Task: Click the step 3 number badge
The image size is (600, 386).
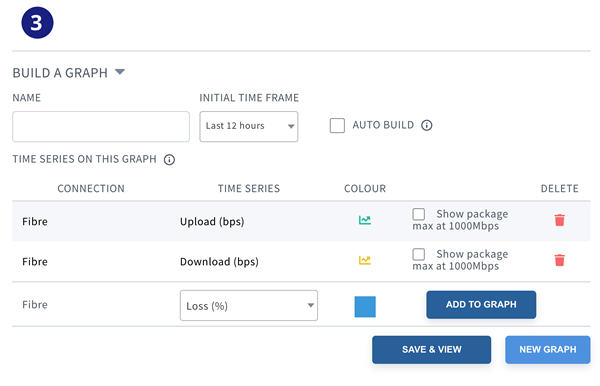Action: [x=37, y=23]
